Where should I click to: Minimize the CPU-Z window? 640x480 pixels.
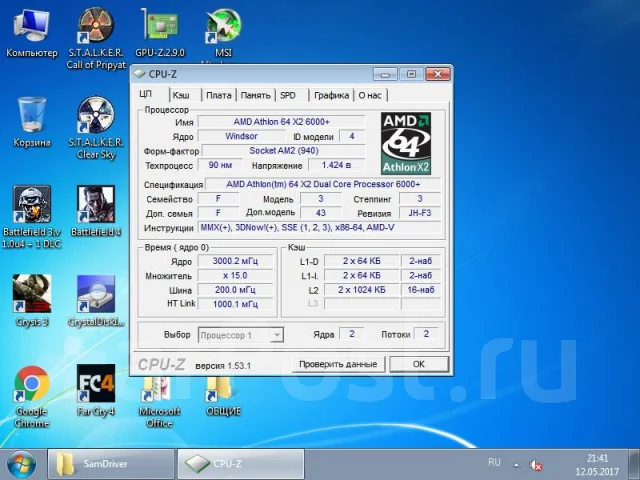(385, 74)
